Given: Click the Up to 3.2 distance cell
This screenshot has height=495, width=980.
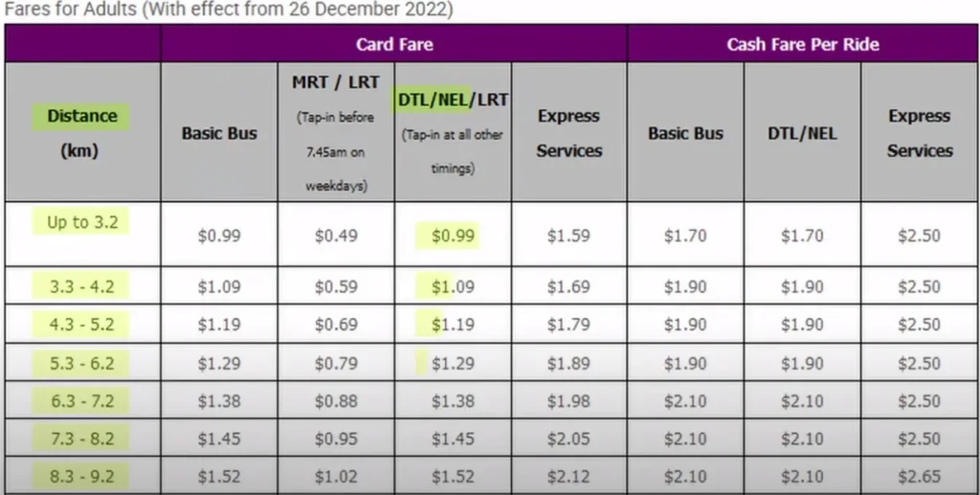Looking at the screenshot, I should coord(81,223).
